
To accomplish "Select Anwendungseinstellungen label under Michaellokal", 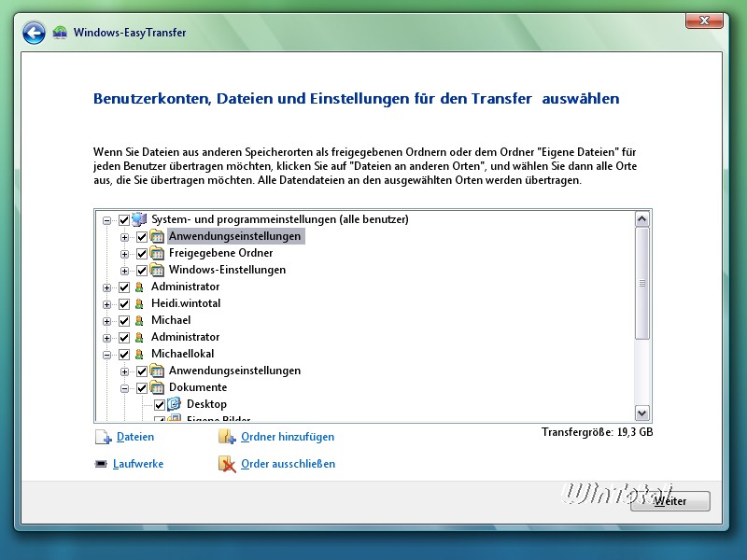I will (x=235, y=371).
